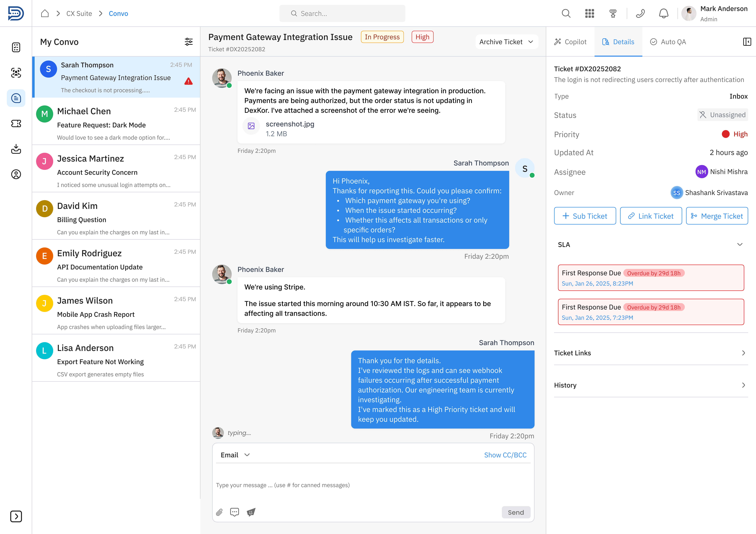Change assignee Nishi Mishra

pos(721,172)
